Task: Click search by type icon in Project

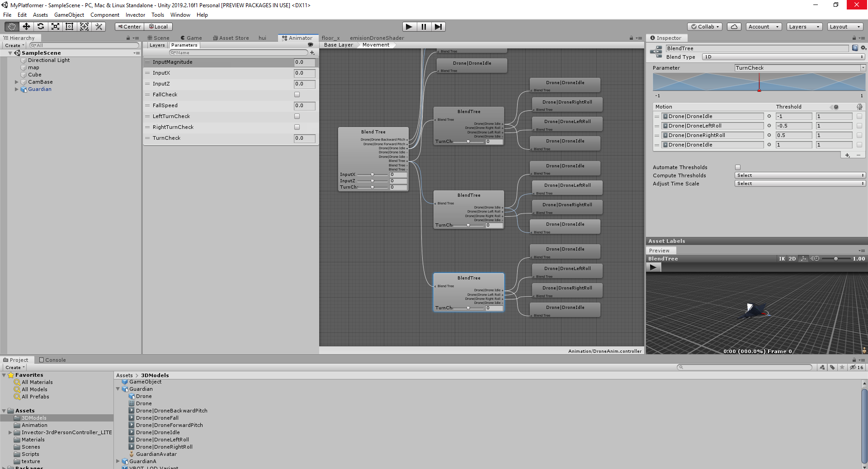Action: tap(822, 367)
